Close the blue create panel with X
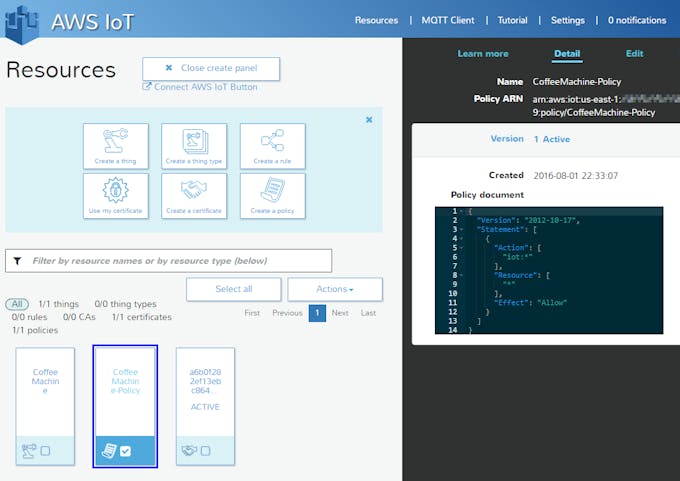The width and height of the screenshot is (680, 481). pos(368,120)
